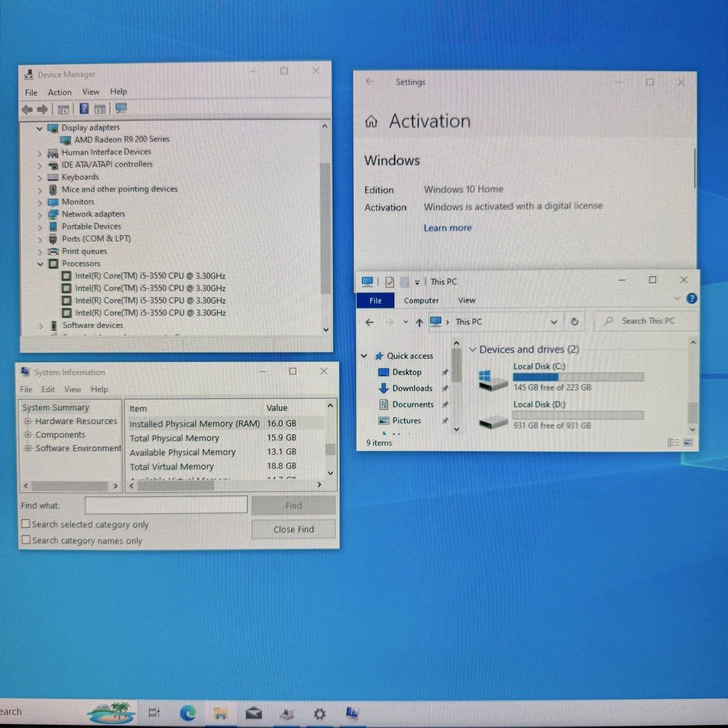
Task: Click the Close Find button
Action: [293, 529]
